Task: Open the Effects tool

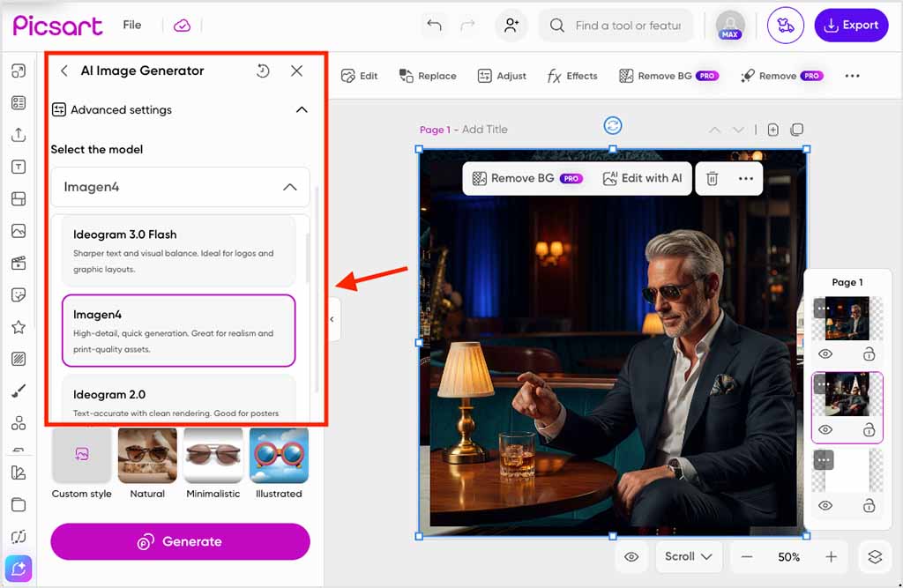Action: [571, 76]
